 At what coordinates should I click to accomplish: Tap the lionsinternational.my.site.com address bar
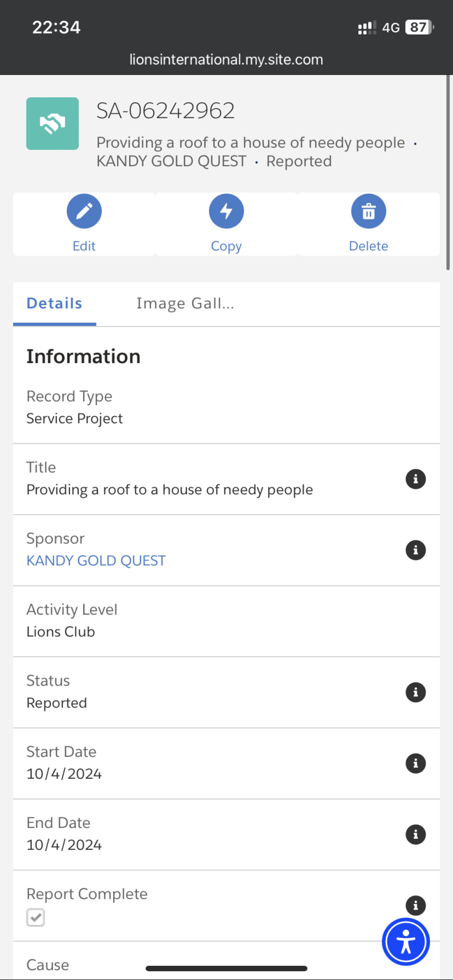[226, 59]
